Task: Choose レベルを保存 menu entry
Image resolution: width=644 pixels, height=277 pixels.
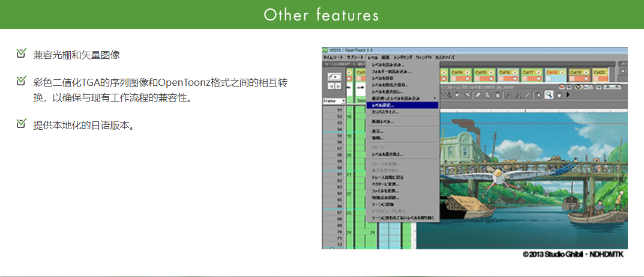Action: click(403, 78)
